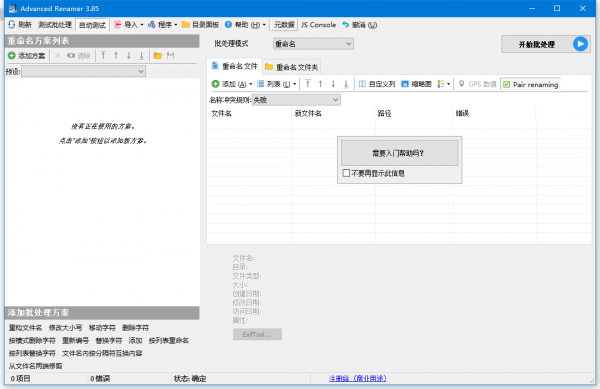600x389 pixels.
Task: Check the don't show this message again box
Action: (x=346, y=173)
